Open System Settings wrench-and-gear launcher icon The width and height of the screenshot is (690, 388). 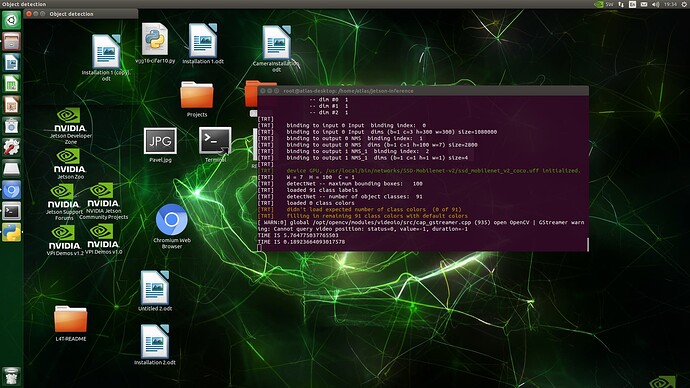click(x=11, y=147)
